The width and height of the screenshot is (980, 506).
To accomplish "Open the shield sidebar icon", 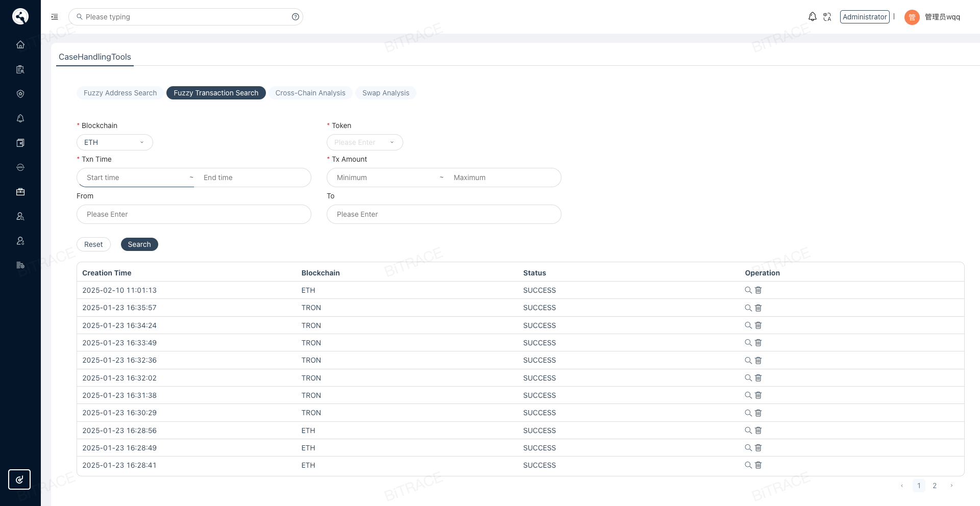I will pos(20,94).
